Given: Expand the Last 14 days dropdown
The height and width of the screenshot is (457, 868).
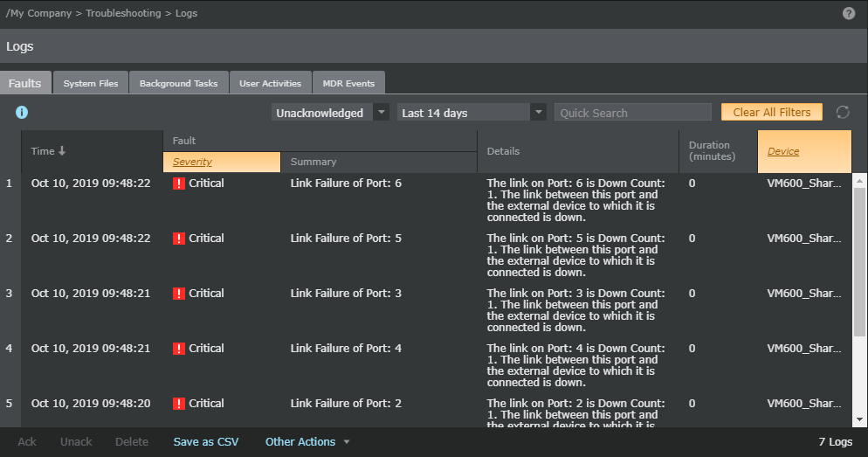Looking at the screenshot, I should point(538,112).
